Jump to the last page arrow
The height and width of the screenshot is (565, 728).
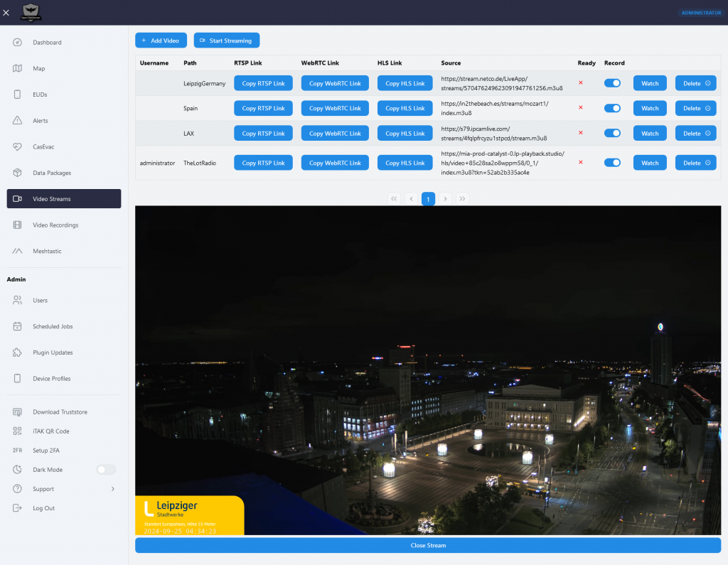coord(462,199)
